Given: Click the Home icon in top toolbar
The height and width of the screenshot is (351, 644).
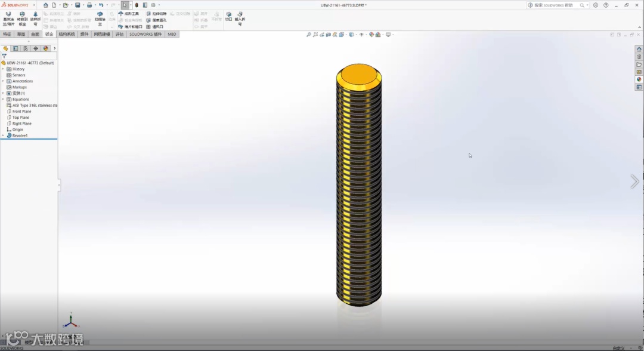Looking at the screenshot, I should point(45,5).
